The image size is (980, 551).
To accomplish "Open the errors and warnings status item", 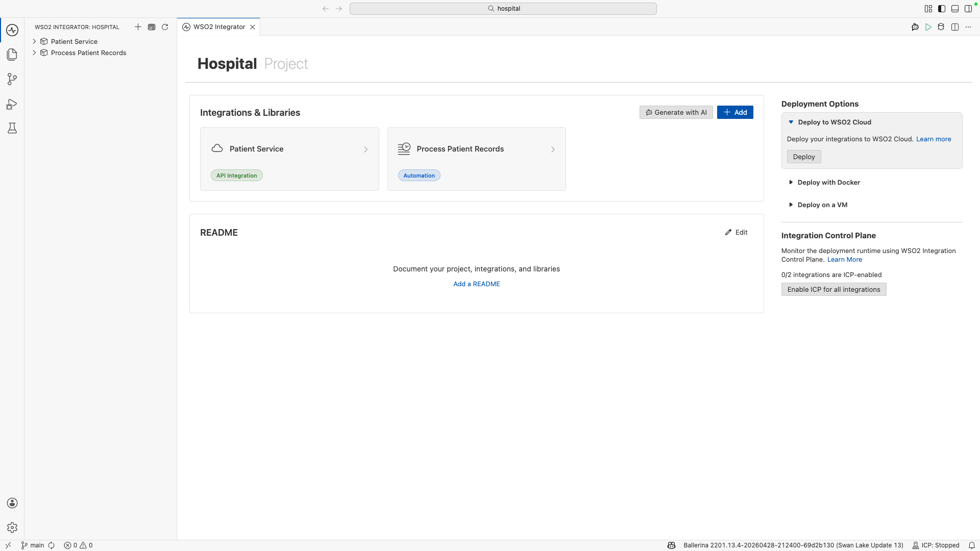I will point(78,545).
